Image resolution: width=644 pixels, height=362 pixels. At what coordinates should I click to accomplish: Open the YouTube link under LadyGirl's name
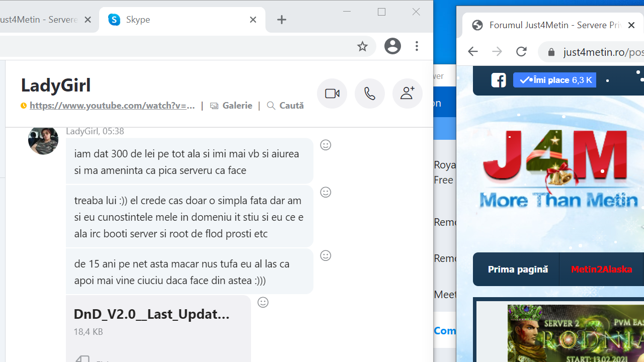(112, 106)
